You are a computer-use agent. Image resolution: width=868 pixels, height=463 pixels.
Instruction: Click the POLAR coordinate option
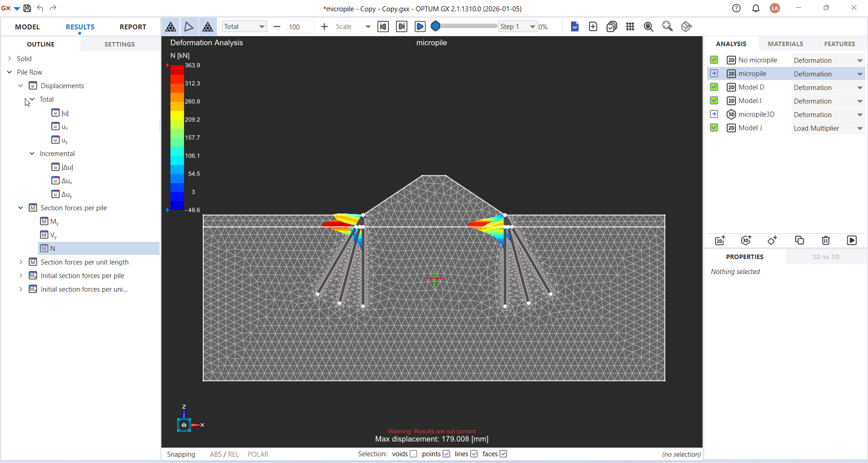[x=258, y=454]
